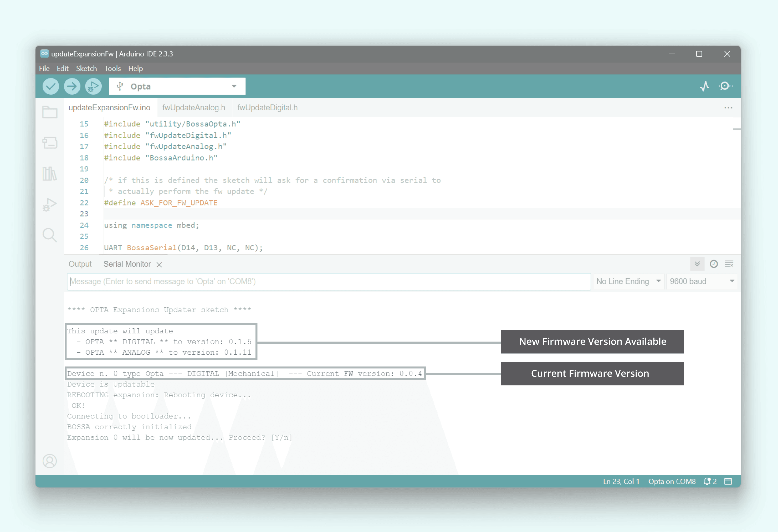Image resolution: width=778 pixels, height=532 pixels.
Task: Click the Serial Monitor message input field
Action: point(329,281)
